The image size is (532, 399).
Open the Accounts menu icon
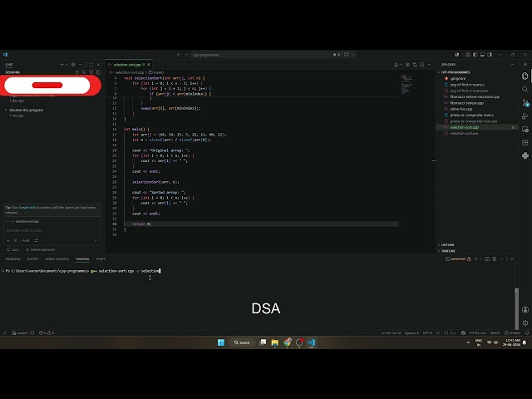pyautogui.click(x=525, y=310)
